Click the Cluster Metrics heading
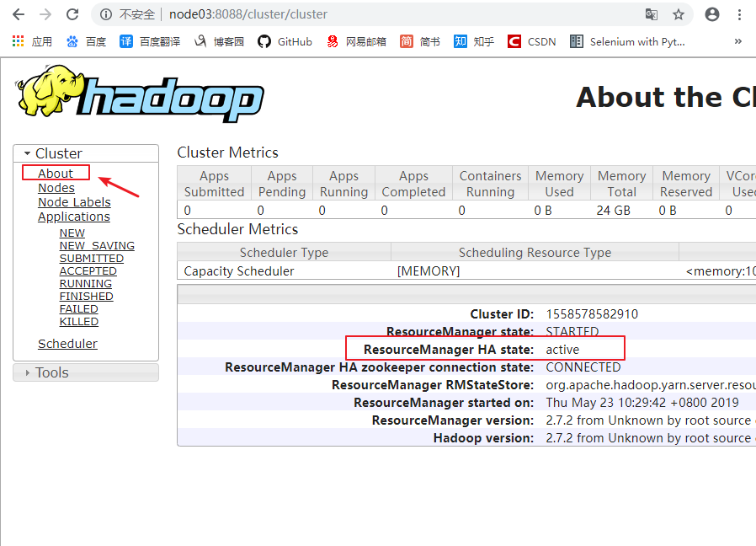 tap(227, 153)
